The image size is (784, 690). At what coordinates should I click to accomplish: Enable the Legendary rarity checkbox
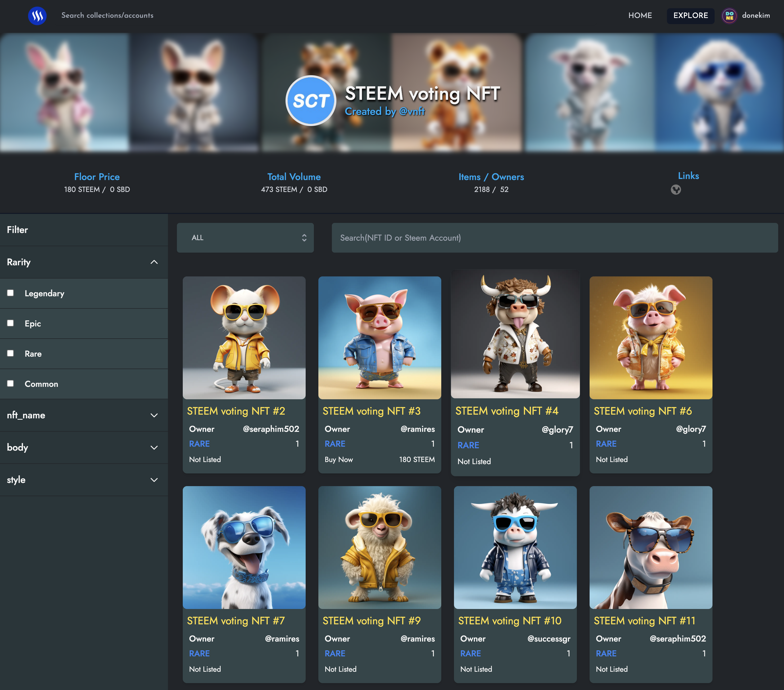pos(11,293)
